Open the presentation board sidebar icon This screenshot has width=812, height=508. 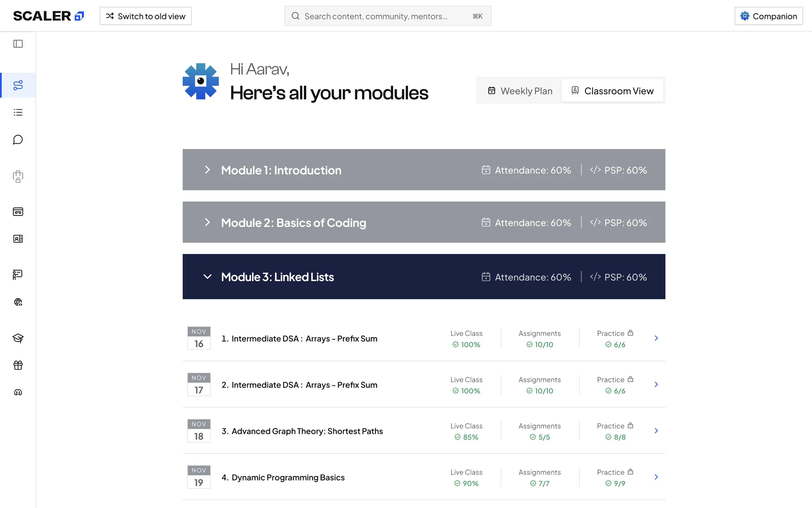point(18,275)
